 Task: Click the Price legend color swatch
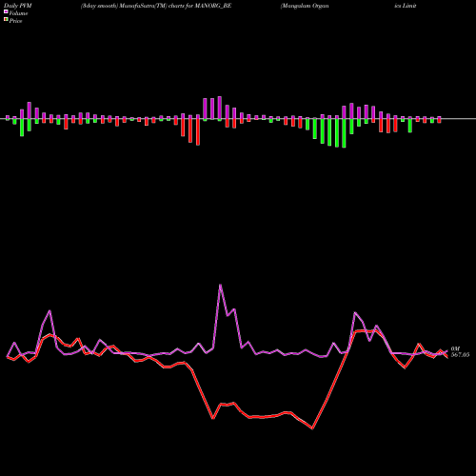pos(6,20)
